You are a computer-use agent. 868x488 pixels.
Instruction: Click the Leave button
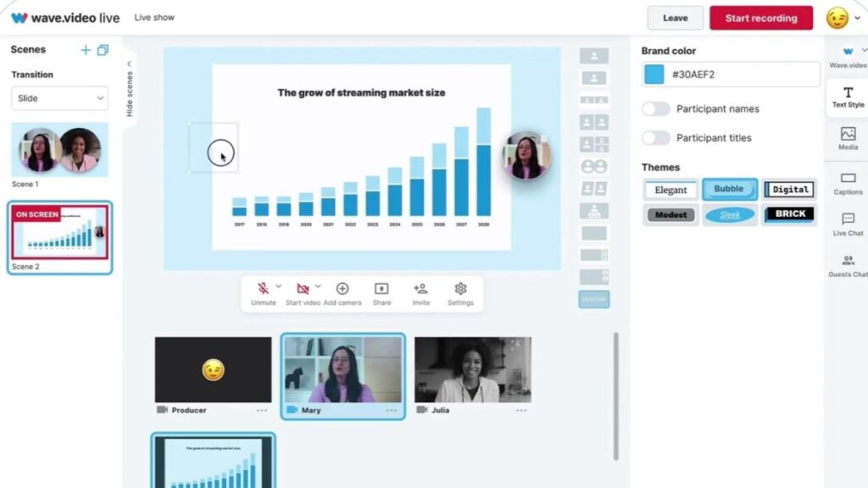(675, 18)
